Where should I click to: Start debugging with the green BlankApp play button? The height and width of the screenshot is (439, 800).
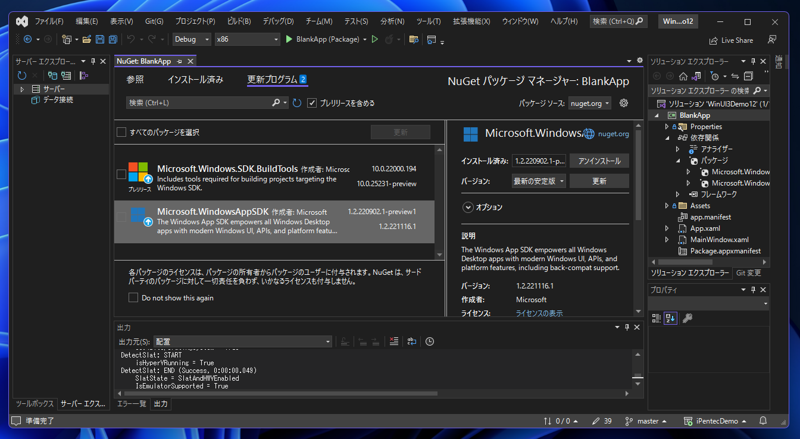click(x=289, y=39)
